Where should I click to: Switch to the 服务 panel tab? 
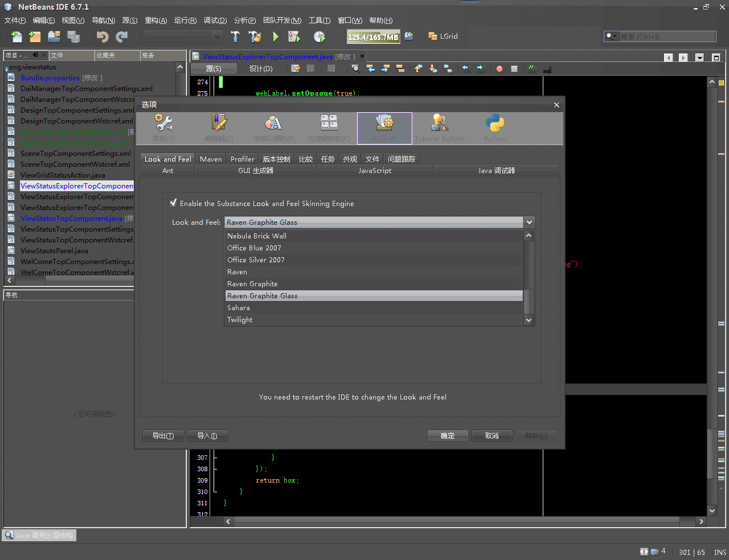162,55
